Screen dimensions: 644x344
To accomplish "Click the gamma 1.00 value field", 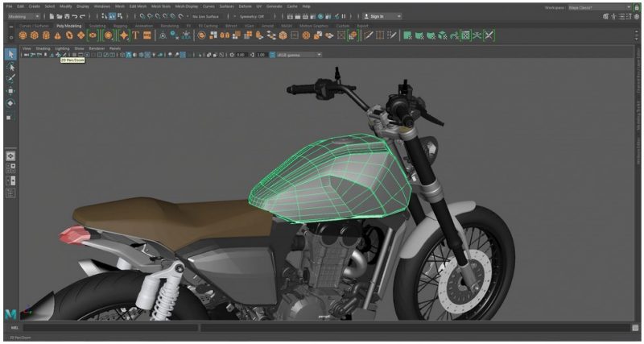I will pyautogui.click(x=261, y=55).
